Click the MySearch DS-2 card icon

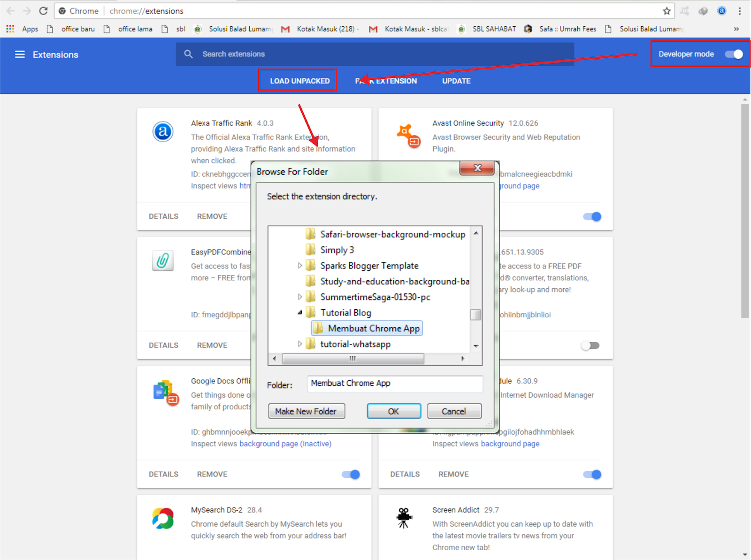(163, 518)
